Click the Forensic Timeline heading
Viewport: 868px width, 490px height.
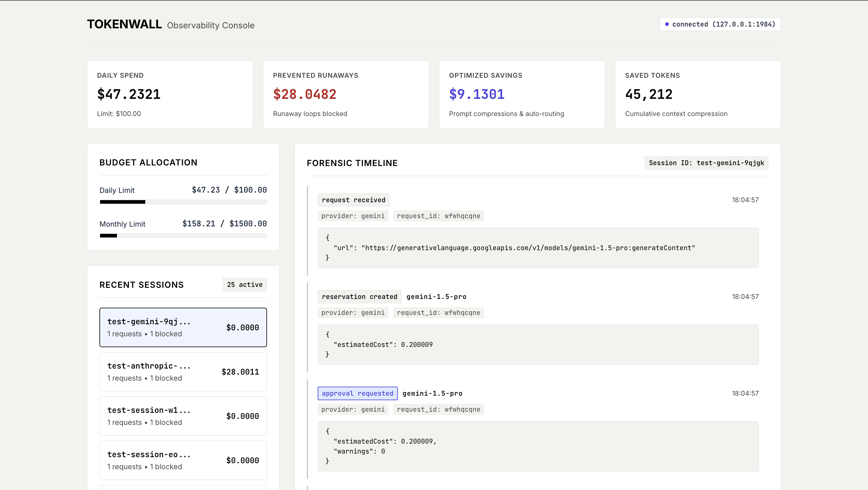(x=352, y=163)
